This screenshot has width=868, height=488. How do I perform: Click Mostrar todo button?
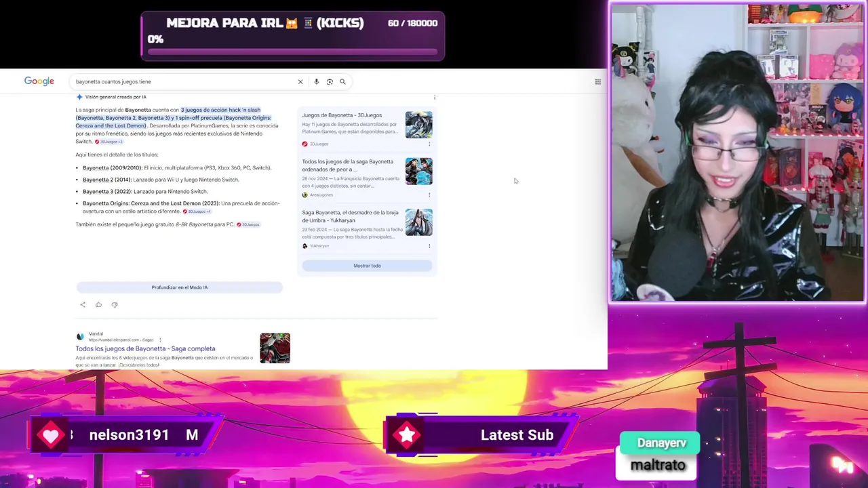[x=367, y=266]
